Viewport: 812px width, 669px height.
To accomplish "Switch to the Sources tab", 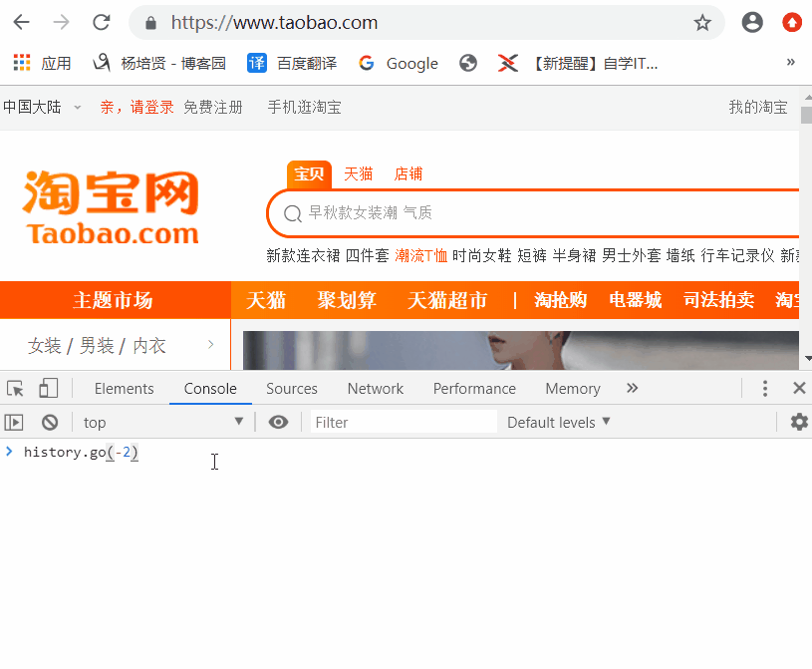I will (x=292, y=389).
